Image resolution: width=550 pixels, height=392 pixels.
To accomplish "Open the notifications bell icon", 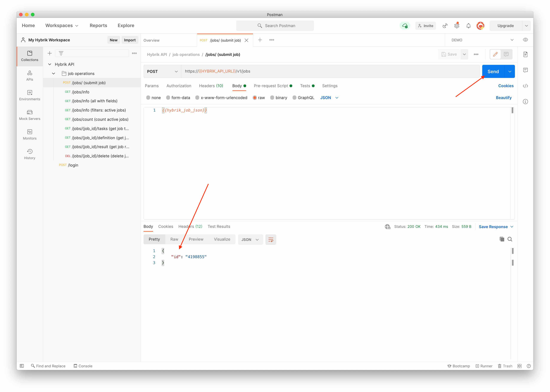I will (x=468, y=26).
